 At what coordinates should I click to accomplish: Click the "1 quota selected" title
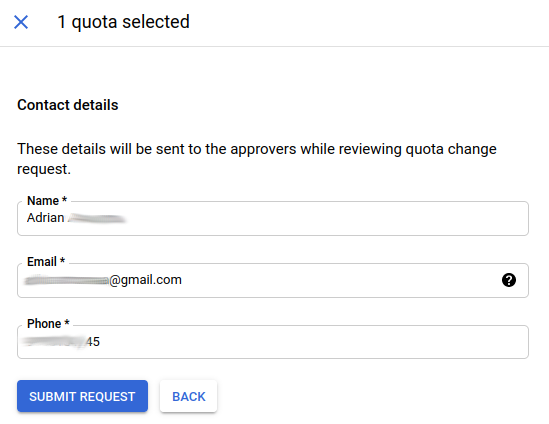point(123,22)
